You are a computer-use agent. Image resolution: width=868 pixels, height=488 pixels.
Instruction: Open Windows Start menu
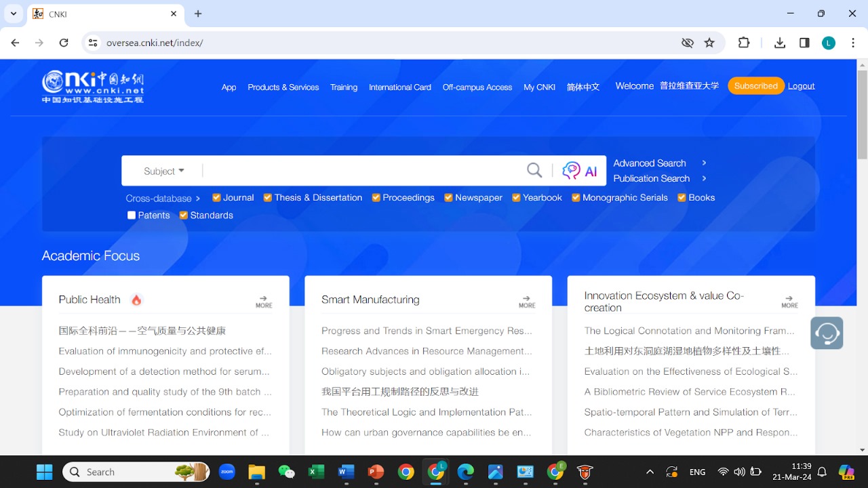pos(45,472)
